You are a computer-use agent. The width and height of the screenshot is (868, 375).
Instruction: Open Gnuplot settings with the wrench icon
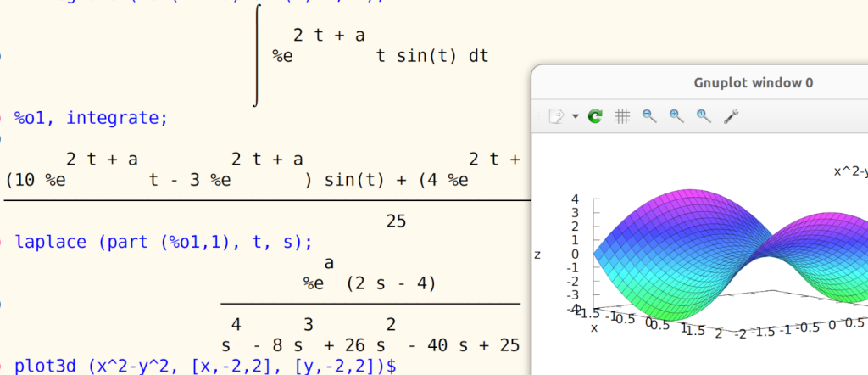tap(732, 116)
